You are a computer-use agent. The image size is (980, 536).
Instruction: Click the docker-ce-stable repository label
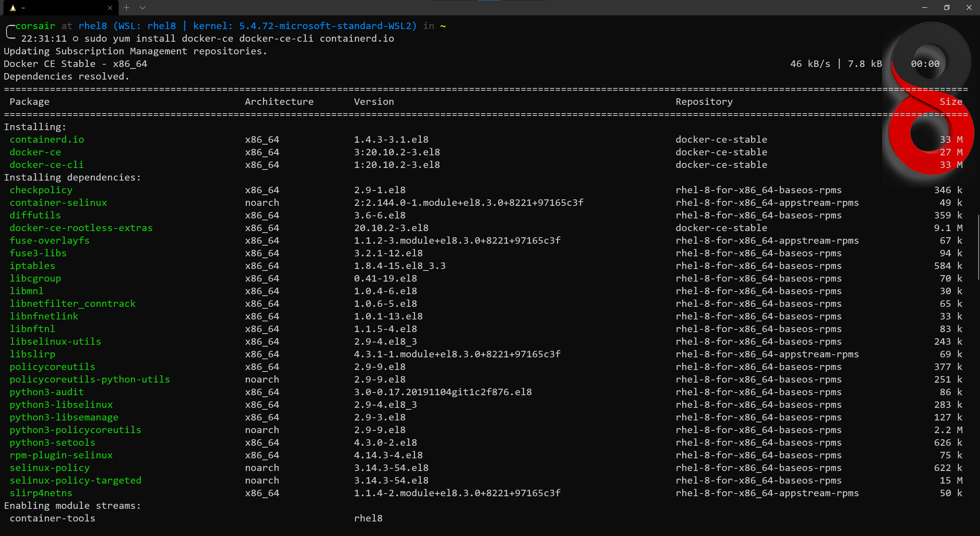(x=721, y=139)
